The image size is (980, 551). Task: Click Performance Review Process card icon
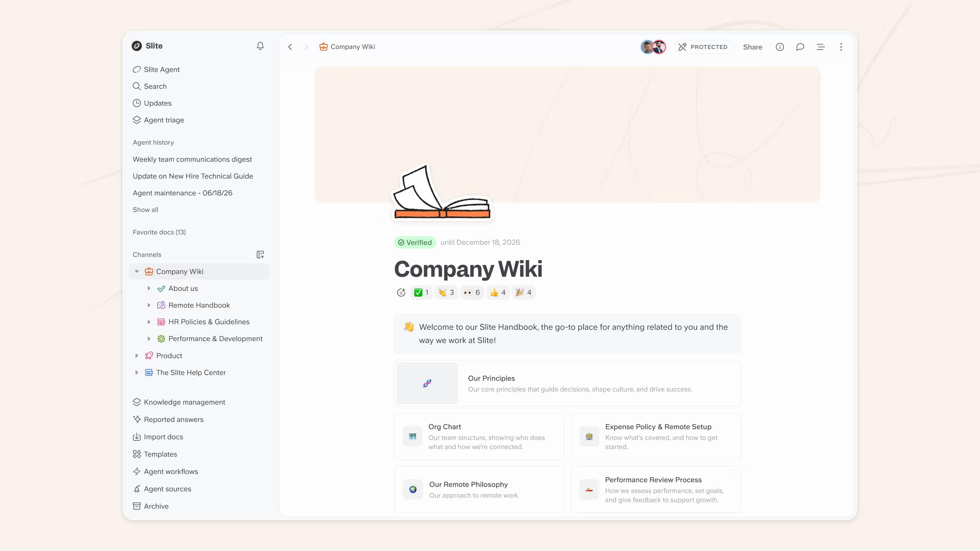(589, 489)
